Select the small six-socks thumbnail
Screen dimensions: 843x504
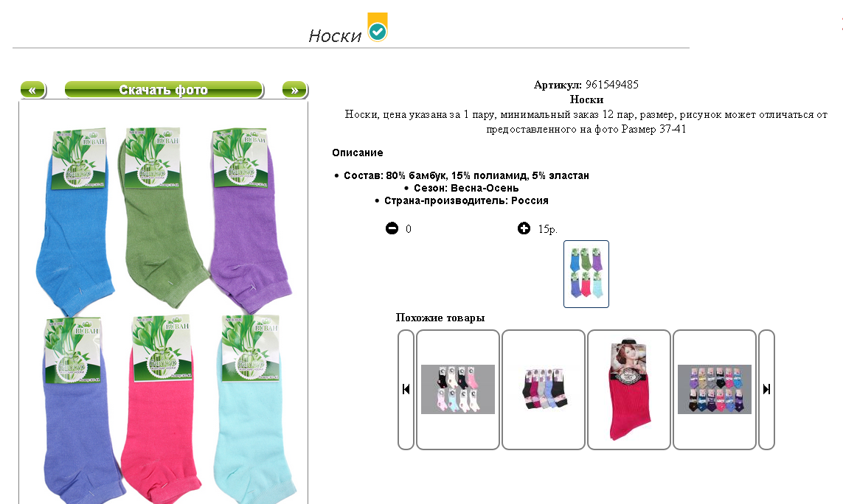[x=586, y=274]
